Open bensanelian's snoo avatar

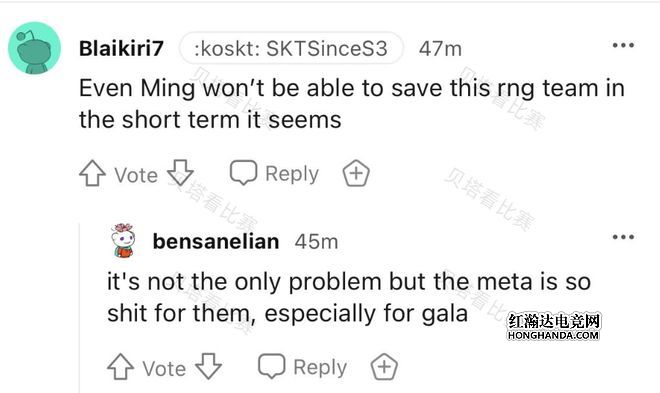pos(123,241)
